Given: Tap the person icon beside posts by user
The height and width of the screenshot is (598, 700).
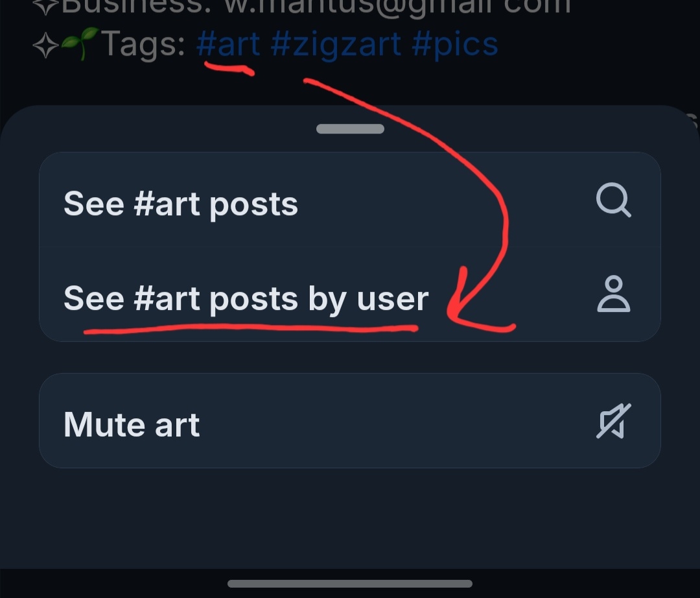Looking at the screenshot, I should 613,294.
